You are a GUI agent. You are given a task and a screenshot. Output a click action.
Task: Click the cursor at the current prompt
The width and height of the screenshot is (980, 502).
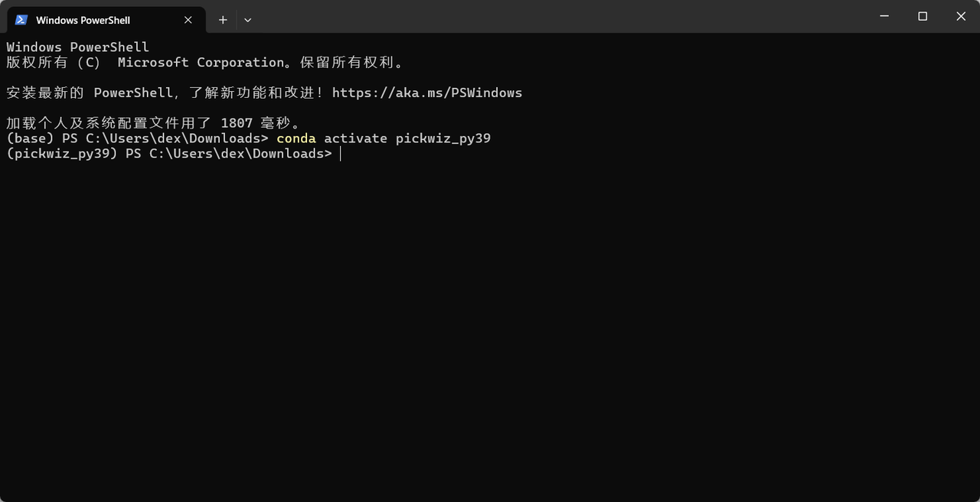click(341, 154)
